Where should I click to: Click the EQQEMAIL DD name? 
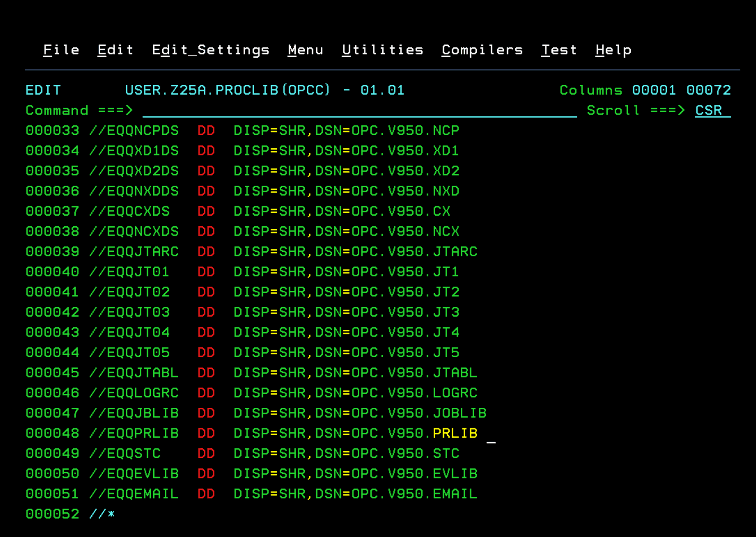pos(142,494)
